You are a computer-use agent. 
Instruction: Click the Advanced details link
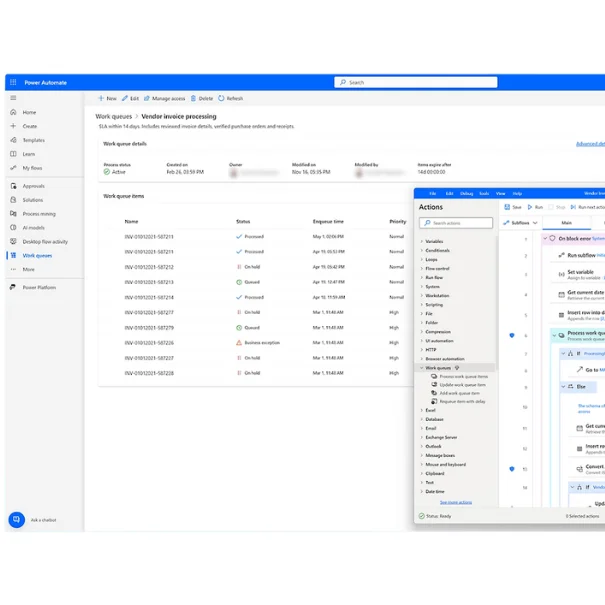(590, 144)
